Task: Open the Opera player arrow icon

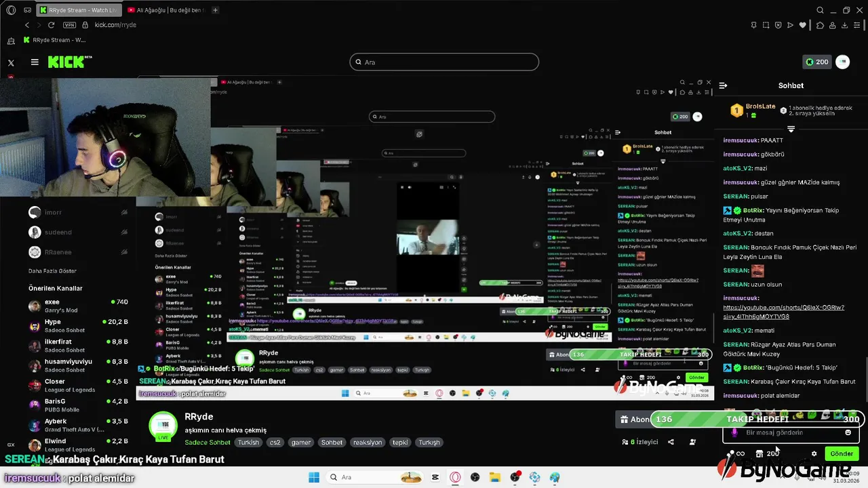Action: click(x=790, y=25)
